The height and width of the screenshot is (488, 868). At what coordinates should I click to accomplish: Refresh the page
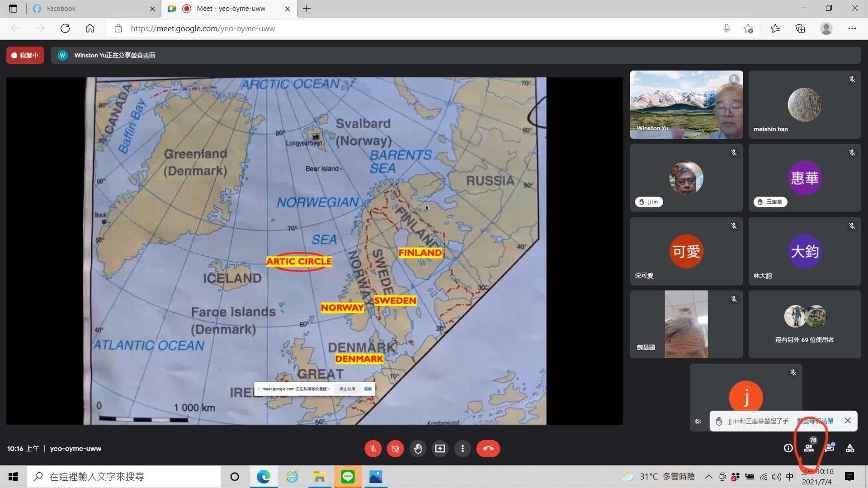pyautogui.click(x=65, y=28)
